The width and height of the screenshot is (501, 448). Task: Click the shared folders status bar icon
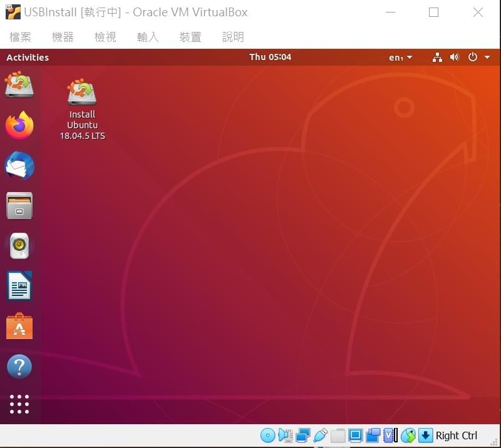click(338, 435)
